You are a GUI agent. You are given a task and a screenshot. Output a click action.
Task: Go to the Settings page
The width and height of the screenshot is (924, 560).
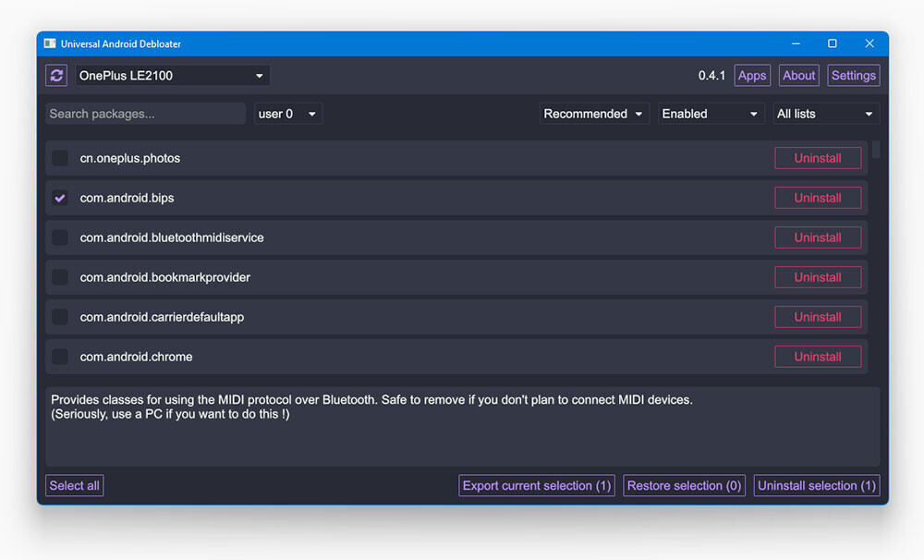click(853, 76)
